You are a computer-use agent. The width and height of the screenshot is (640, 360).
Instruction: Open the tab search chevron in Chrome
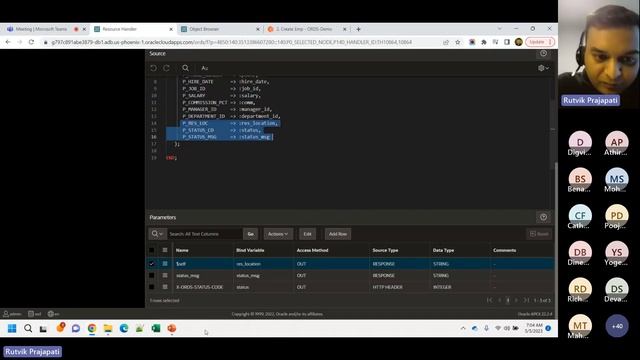point(500,29)
